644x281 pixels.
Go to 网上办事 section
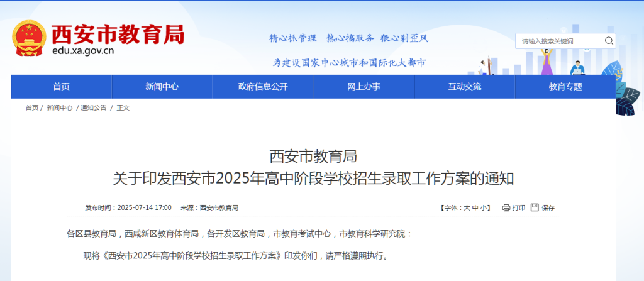364,87
